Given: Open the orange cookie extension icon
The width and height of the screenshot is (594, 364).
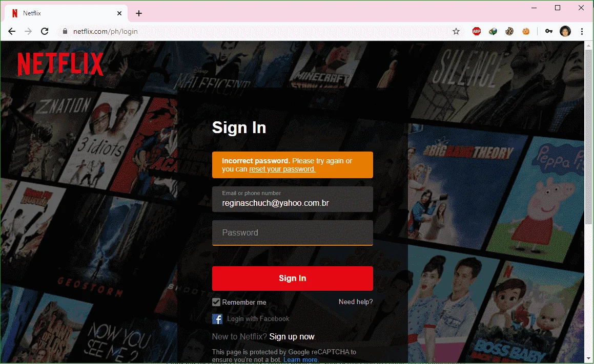Looking at the screenshot, I should (x=526, y=31).
